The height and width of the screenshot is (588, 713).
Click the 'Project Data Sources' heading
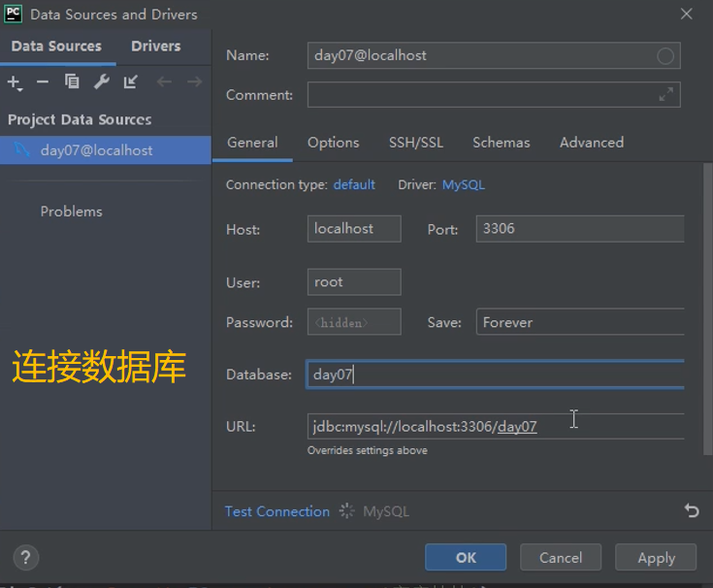click(80, 119)
